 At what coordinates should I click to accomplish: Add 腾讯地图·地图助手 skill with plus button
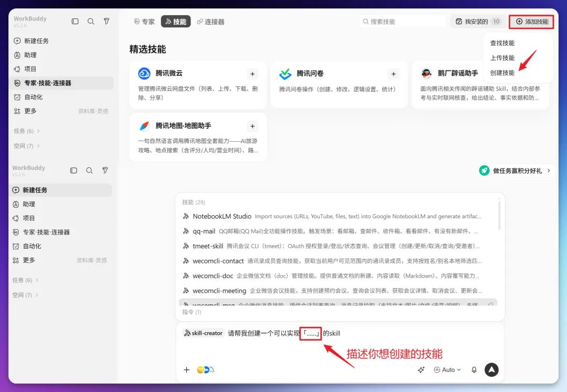pyautogui.click(x=253, y=126)
